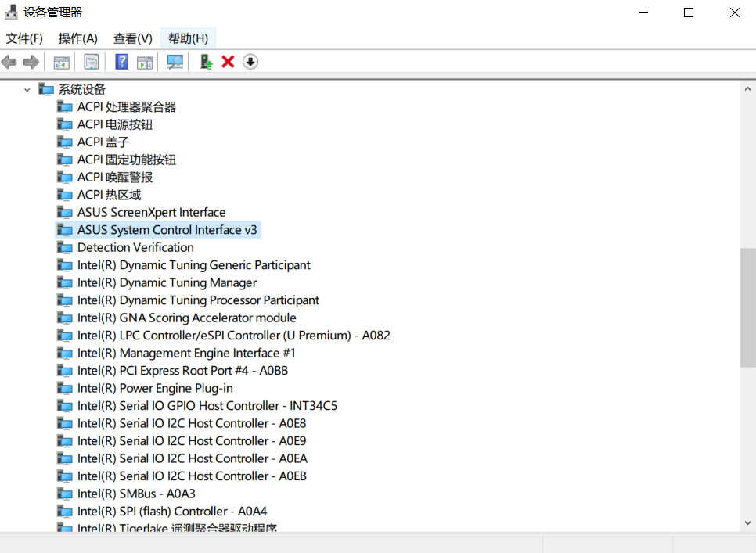Open the 操作(A) menu

click(77, 38)
